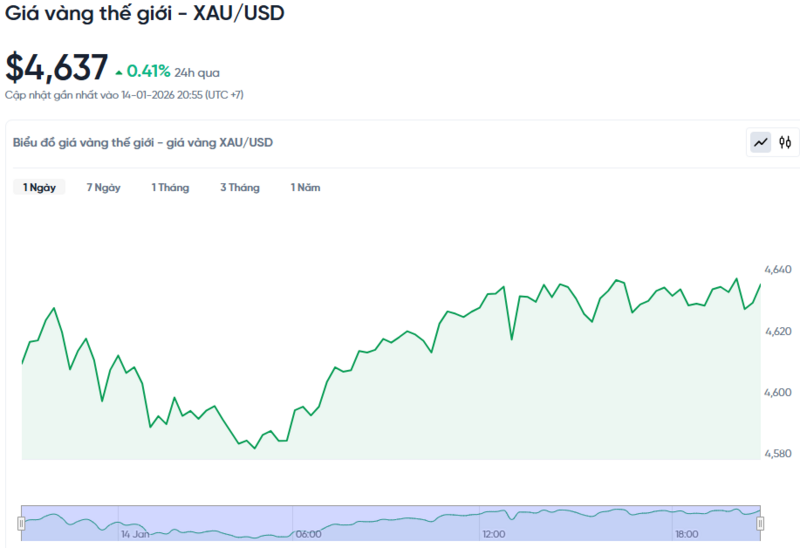The image size is (800, 548).
Task: Switch to the candlestick chart icon
Action: pos(785,142)
